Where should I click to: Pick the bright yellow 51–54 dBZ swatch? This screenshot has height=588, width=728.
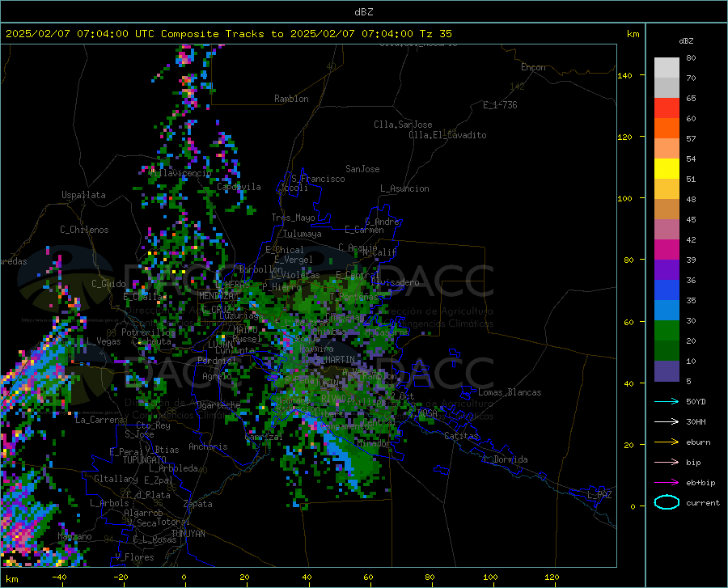(667, 169)
